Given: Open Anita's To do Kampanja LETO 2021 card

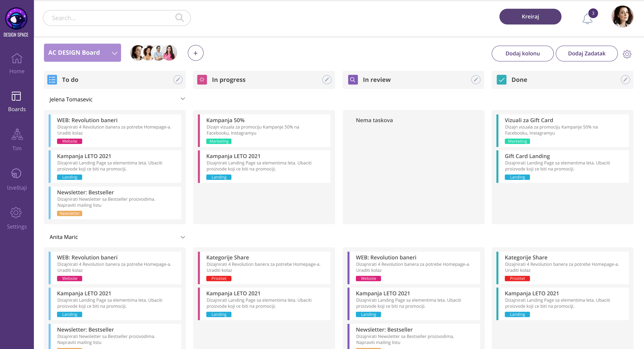Looking at the screenshot, I should click(115, 304).
